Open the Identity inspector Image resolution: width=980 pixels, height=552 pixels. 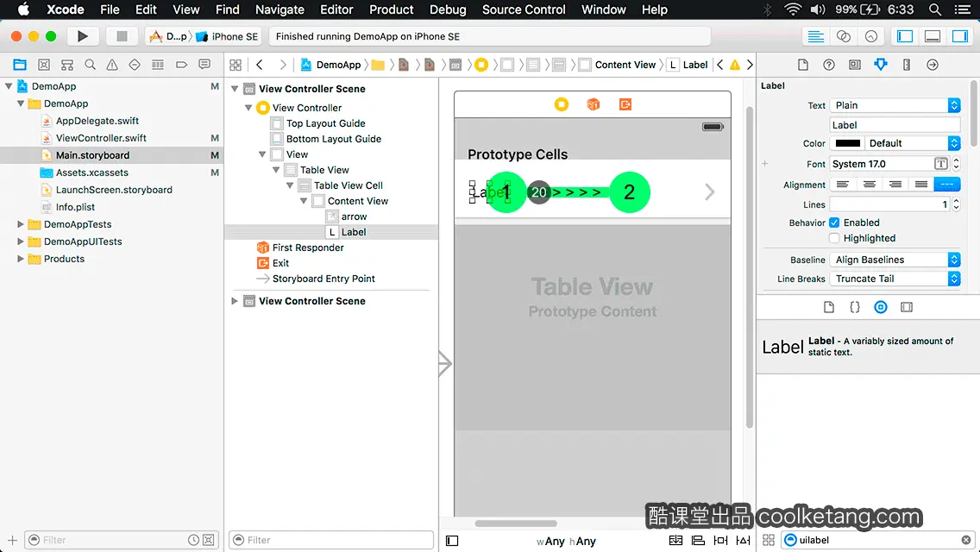pyautogui.click(x=854, y=65)
